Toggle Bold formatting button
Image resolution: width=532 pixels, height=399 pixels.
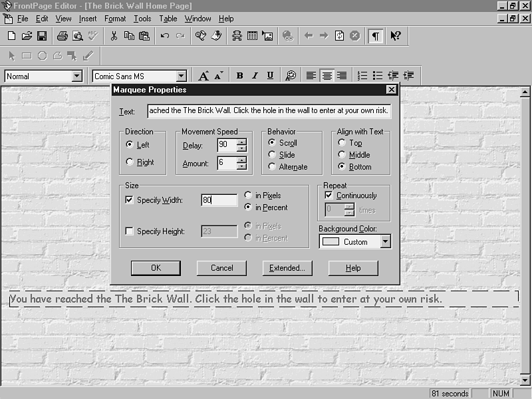(x=239, y=76)
